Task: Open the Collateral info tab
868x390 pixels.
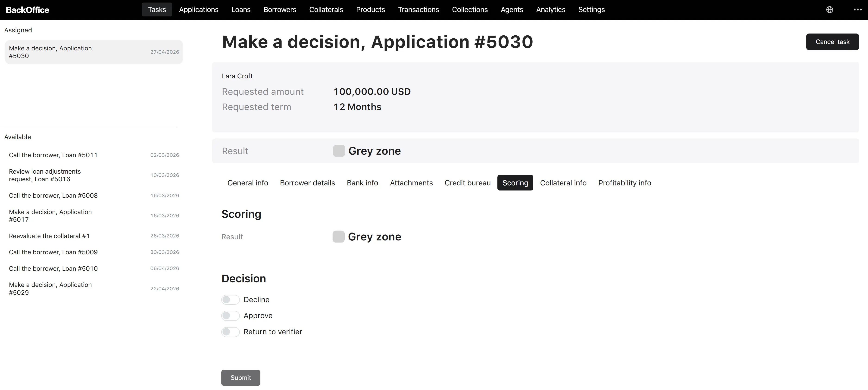Action: (x=563, y=183)
